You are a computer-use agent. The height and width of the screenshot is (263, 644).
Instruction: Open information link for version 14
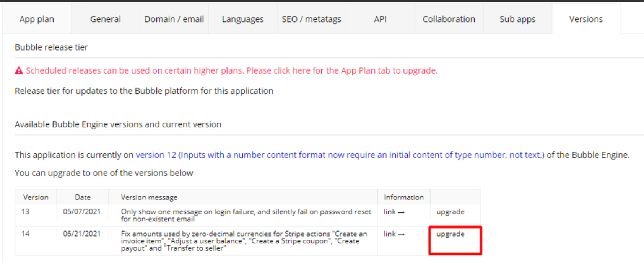point(394,234)
